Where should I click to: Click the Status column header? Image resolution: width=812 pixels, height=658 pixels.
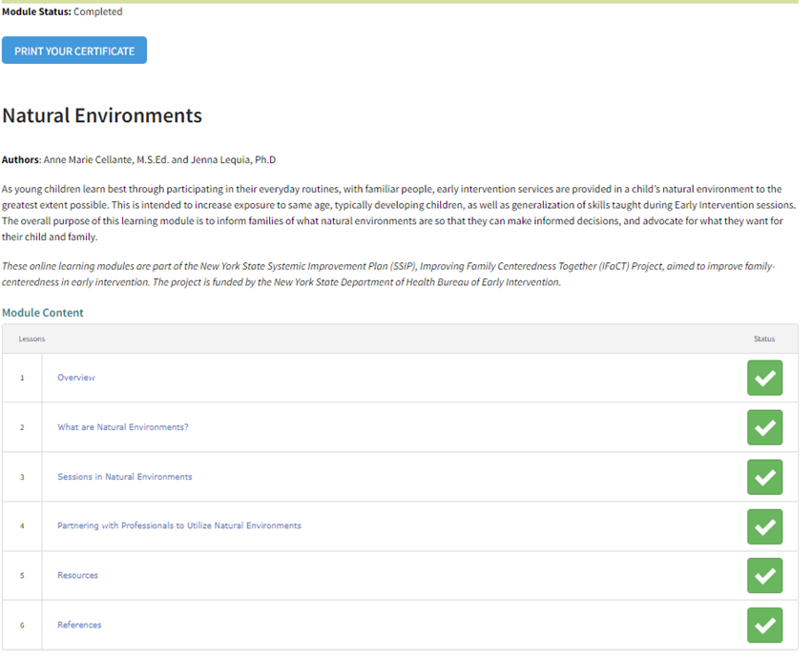(x=764, y=339)
